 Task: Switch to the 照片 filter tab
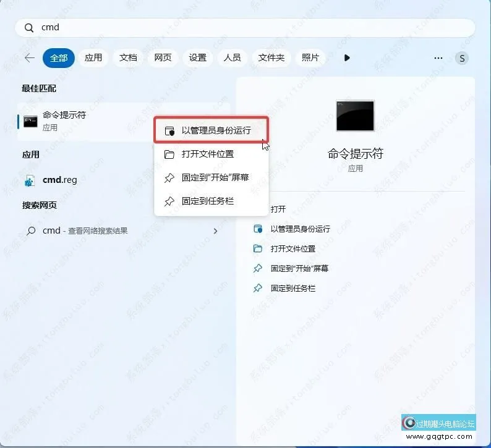tap(310, 58)
